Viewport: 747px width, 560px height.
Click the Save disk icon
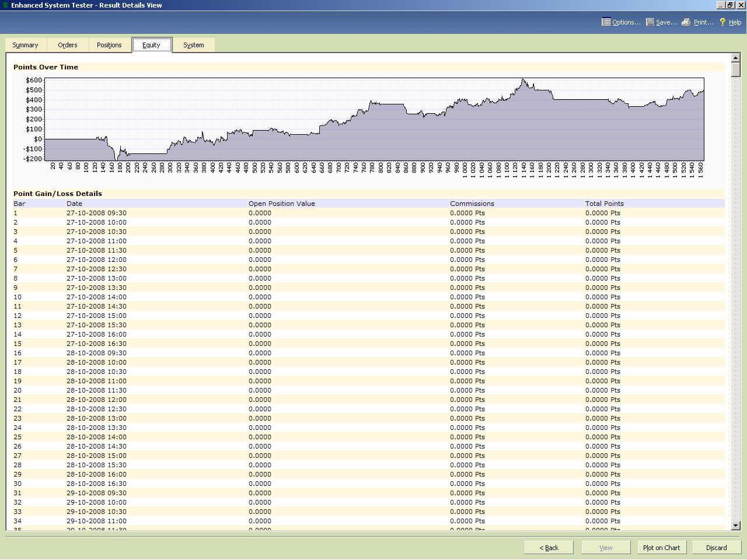650,22
